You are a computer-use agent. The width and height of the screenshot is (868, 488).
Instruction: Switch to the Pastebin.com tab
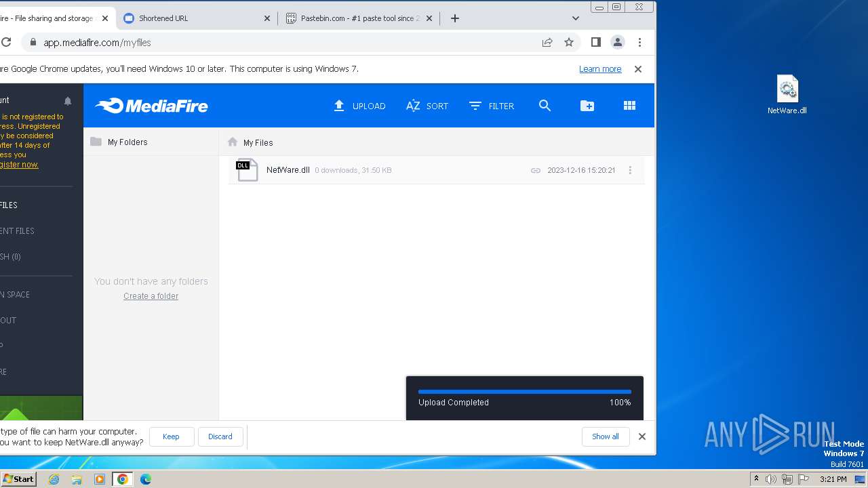pos(359,18)
